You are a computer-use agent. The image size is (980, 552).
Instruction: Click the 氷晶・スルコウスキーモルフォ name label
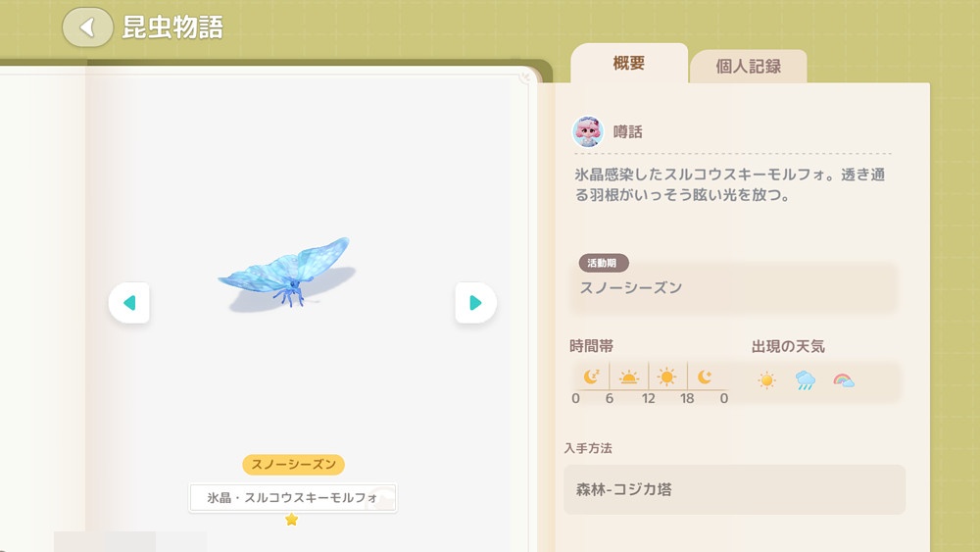pyautogui.click(x=293, y=498)
